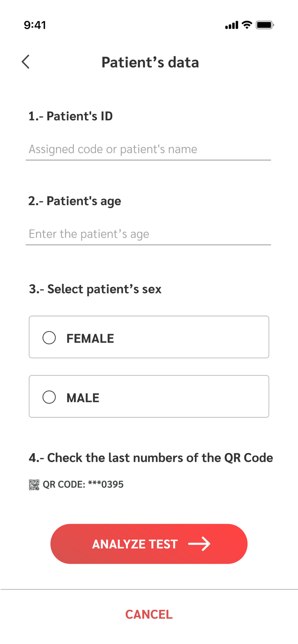Click the "2.- Patient's age" label

pos(75,201)
